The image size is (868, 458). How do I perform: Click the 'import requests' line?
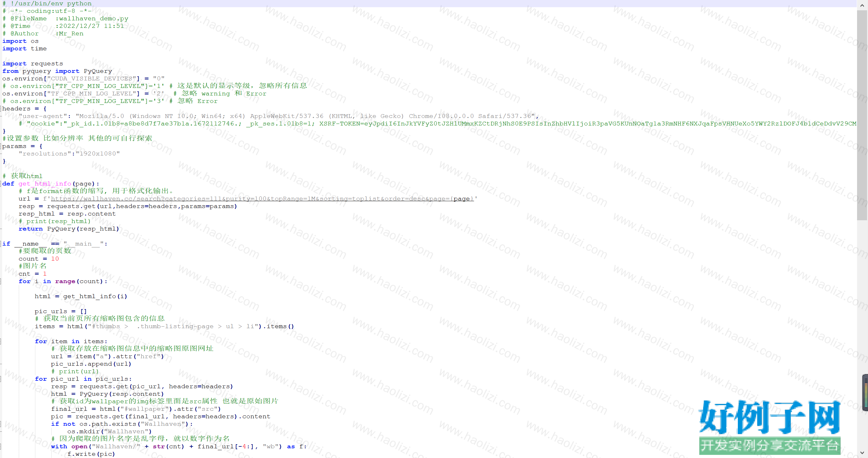pyautogui.click(x=33, y=64)
